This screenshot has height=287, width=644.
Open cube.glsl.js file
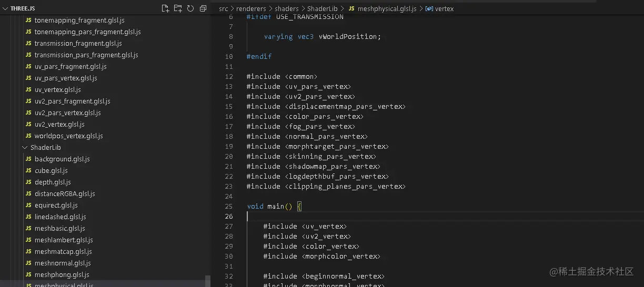51,171
